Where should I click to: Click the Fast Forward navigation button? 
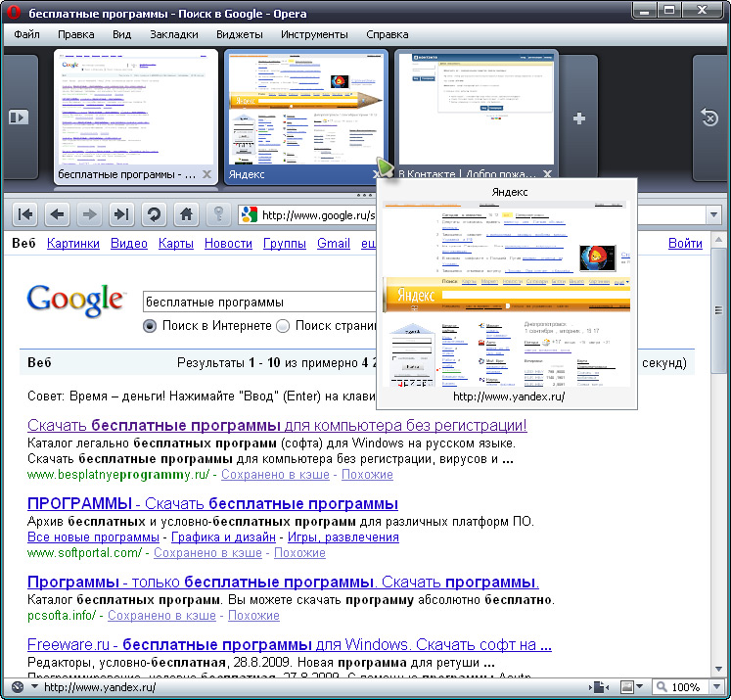(120, 214)
